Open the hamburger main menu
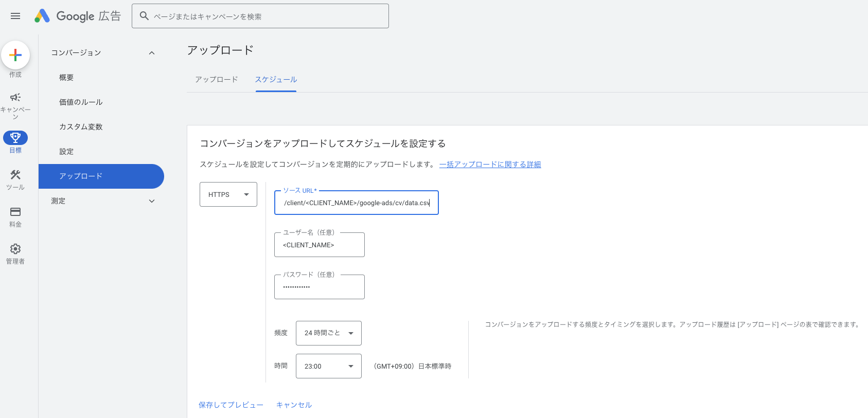 click(15, 16)
